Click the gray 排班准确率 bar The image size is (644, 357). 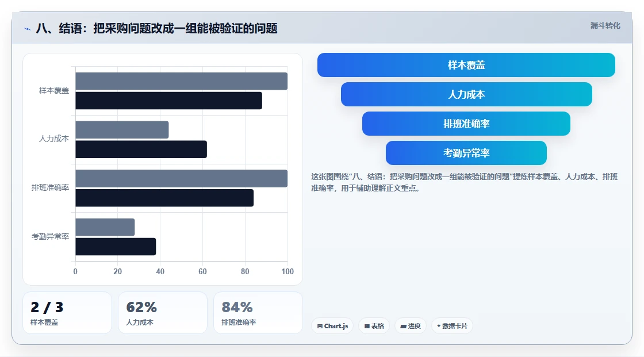(x=182, y=178)
